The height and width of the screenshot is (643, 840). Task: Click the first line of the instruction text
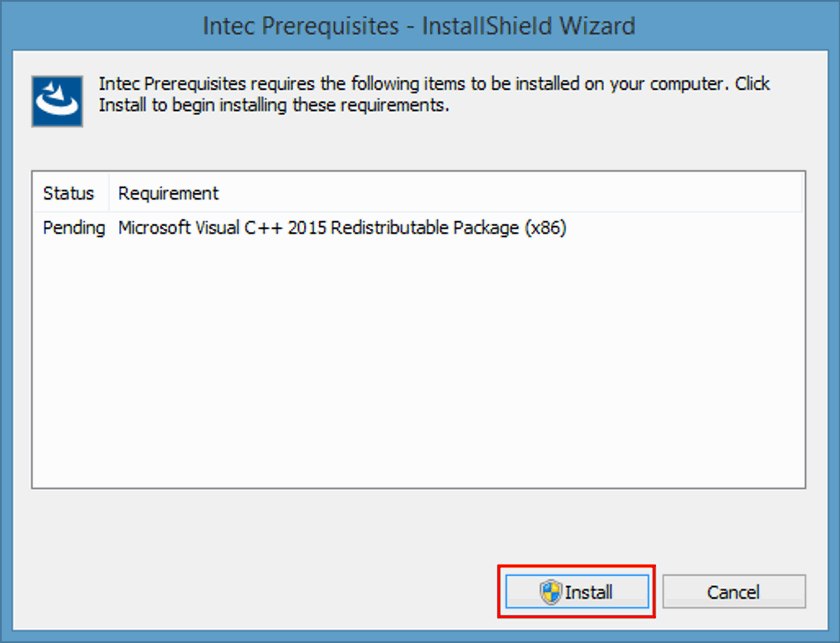434,84
